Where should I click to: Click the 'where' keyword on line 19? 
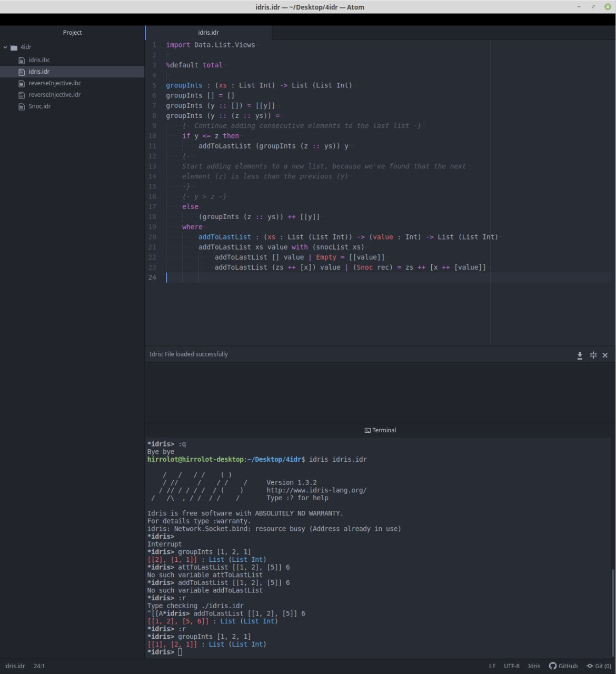point(192,227)
